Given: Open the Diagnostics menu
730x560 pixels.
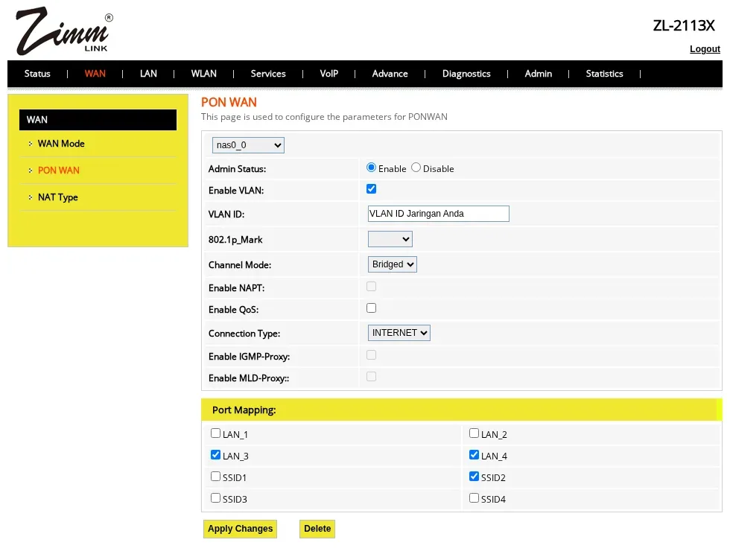Looking at the screenshot, I should click(x=466, y=74).
